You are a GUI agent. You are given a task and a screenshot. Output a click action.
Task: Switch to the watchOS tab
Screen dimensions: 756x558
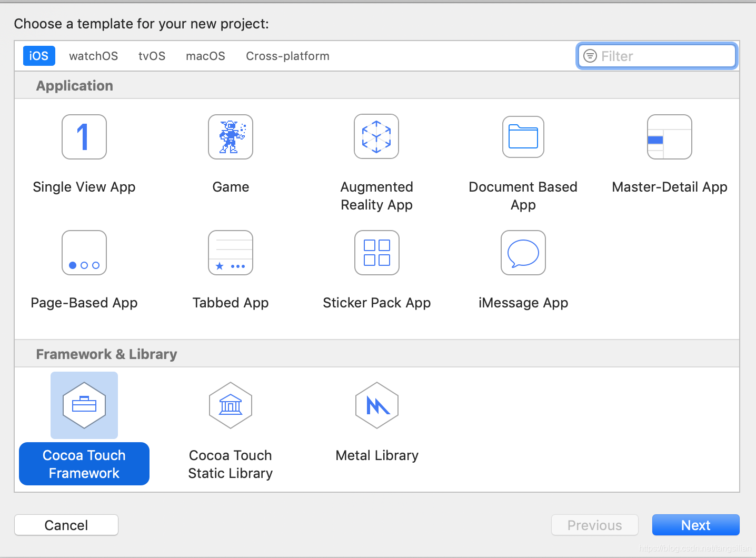[93, 56]
